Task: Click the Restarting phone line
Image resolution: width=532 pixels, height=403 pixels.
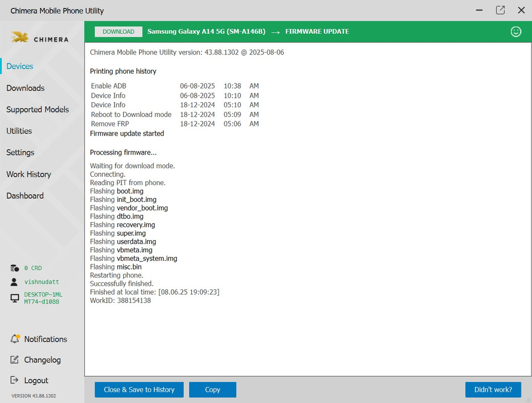Action: [116, 275]
